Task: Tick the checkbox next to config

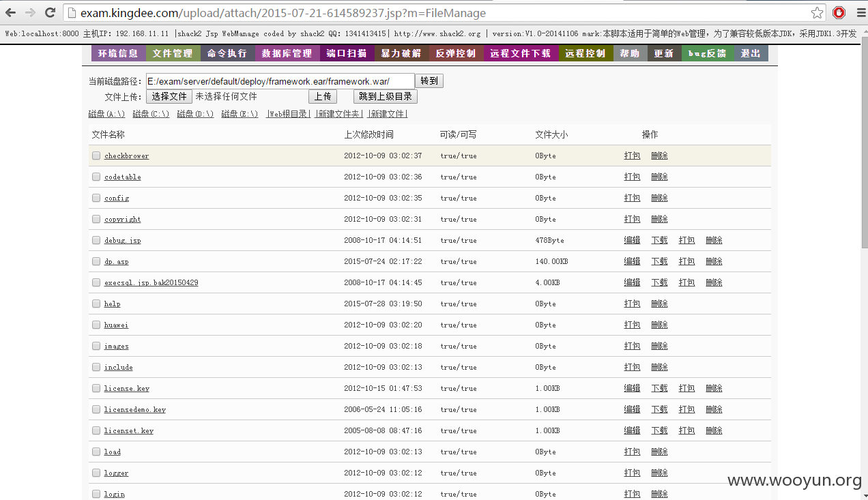Action: 96,198
